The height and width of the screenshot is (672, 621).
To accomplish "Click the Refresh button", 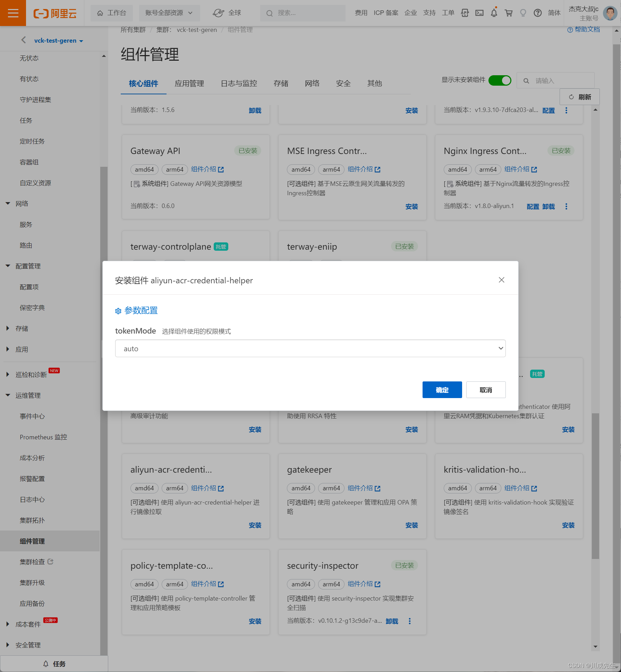I will click(x=579, y=97).
